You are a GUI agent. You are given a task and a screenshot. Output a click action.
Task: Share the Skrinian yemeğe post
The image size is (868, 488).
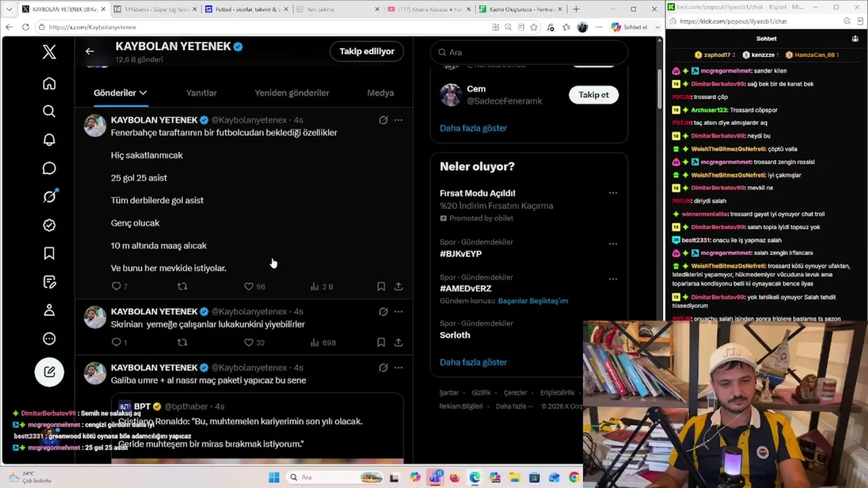(398, 343)
